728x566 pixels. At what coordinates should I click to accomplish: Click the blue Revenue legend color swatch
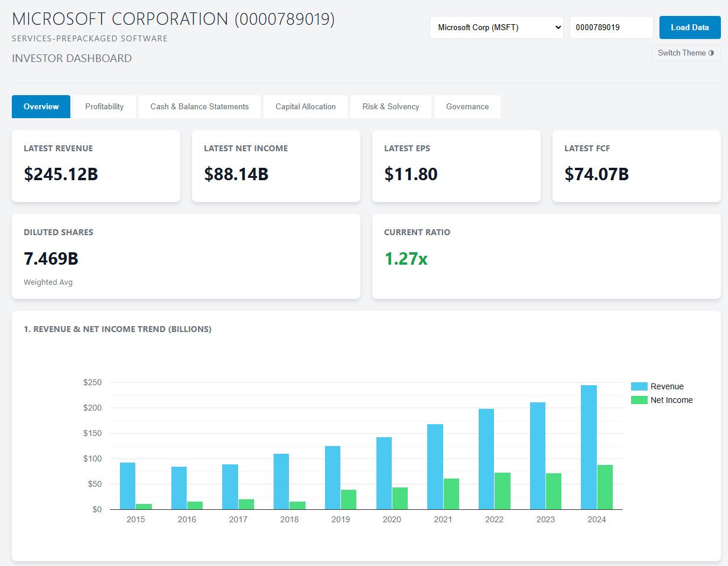pyautogui.click(x=640, y=386)
